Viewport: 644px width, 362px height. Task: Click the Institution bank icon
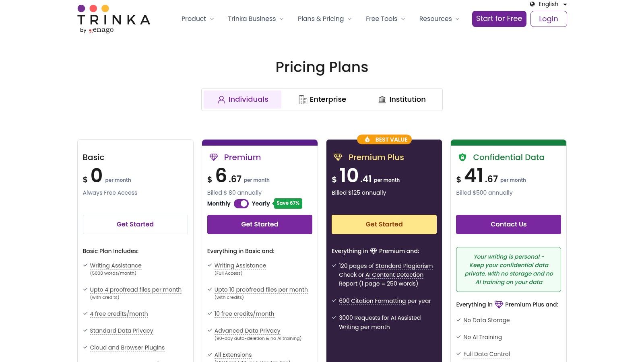tap(382, 100)
